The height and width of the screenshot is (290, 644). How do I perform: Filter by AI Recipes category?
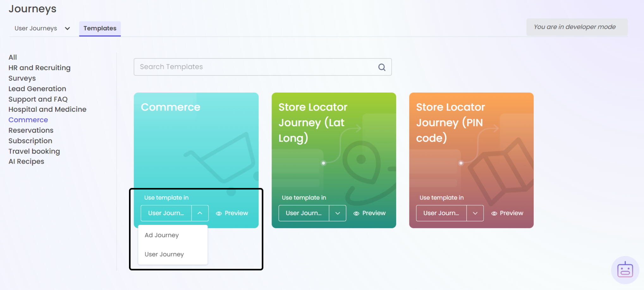point(26,161)
